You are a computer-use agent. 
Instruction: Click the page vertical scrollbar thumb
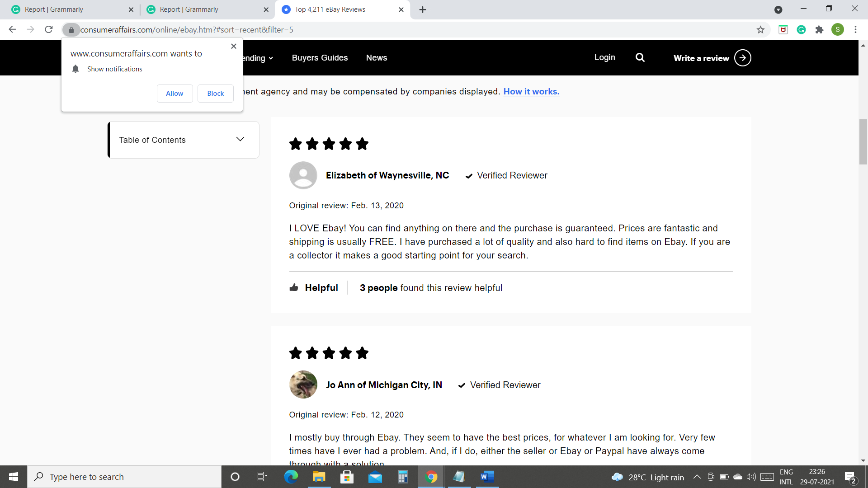tap(863, 142)
